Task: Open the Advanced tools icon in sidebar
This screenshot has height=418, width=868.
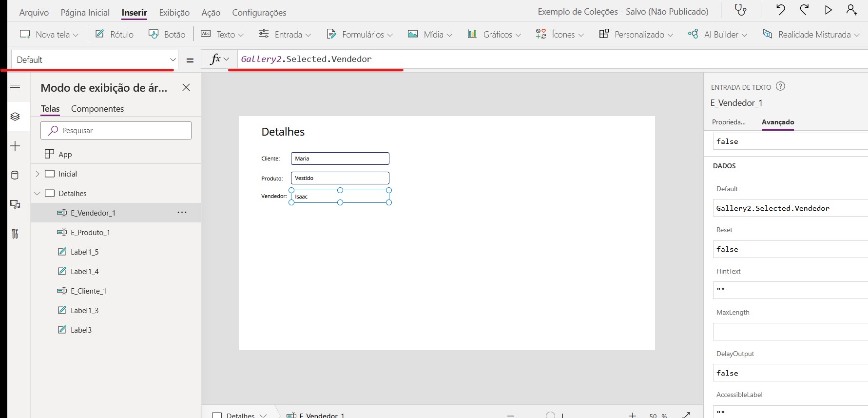Action: click(x=15, y=234)
